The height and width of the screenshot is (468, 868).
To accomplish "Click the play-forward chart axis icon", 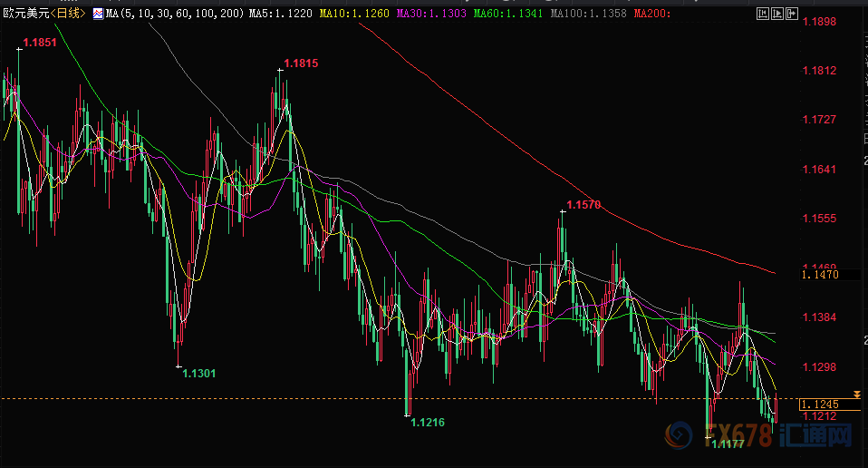I will (x=779, y=15).
